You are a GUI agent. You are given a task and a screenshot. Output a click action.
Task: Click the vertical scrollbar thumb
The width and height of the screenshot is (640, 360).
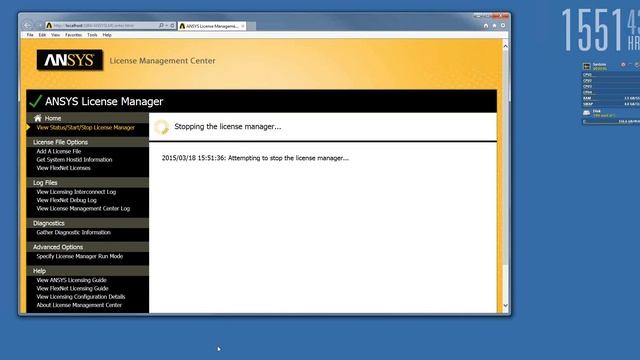(x=505, y=157)
